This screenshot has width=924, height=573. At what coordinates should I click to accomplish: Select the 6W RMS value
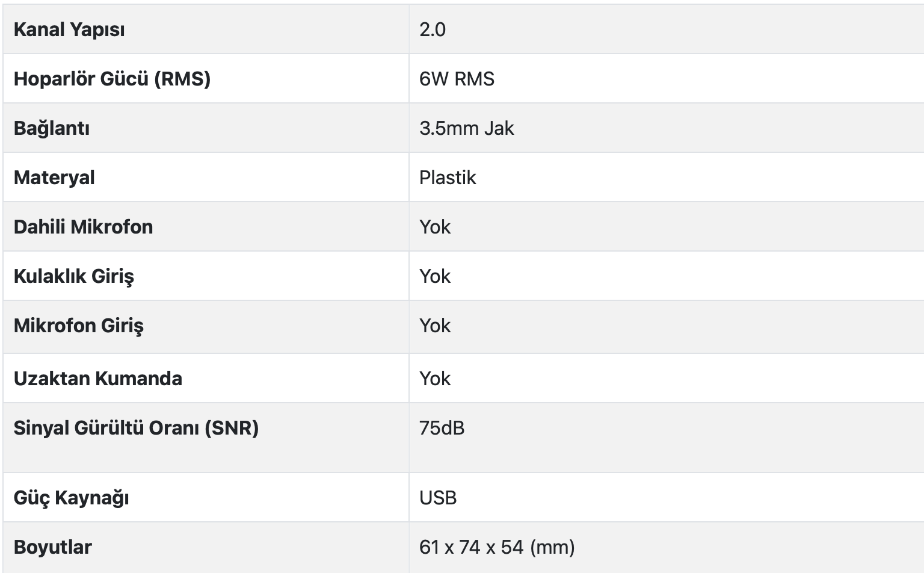[457, 79]
